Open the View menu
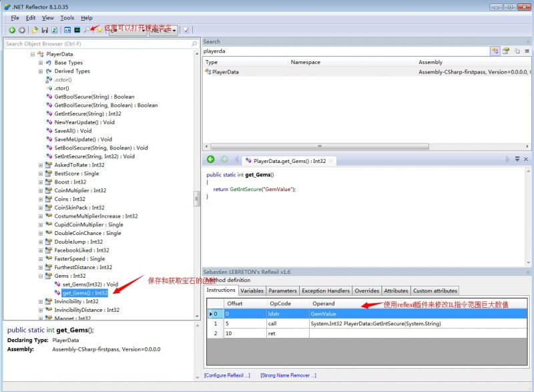This screenshot has width=534, height=392. [x=48, y=18]
